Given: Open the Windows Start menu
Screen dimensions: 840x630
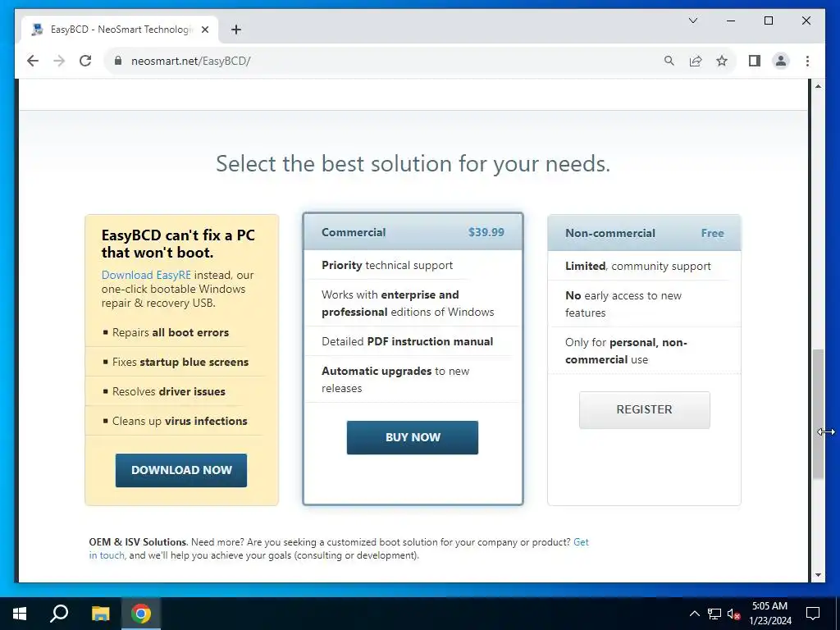Looking at the screenshot, I should 20,614.
